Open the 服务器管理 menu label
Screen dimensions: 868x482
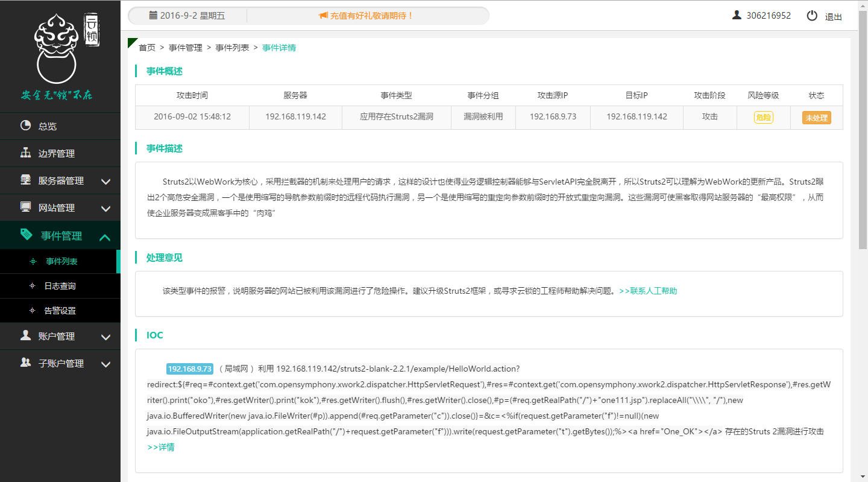61,181
